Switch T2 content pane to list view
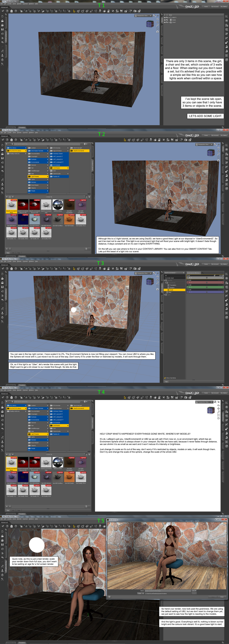 [89, 197]
